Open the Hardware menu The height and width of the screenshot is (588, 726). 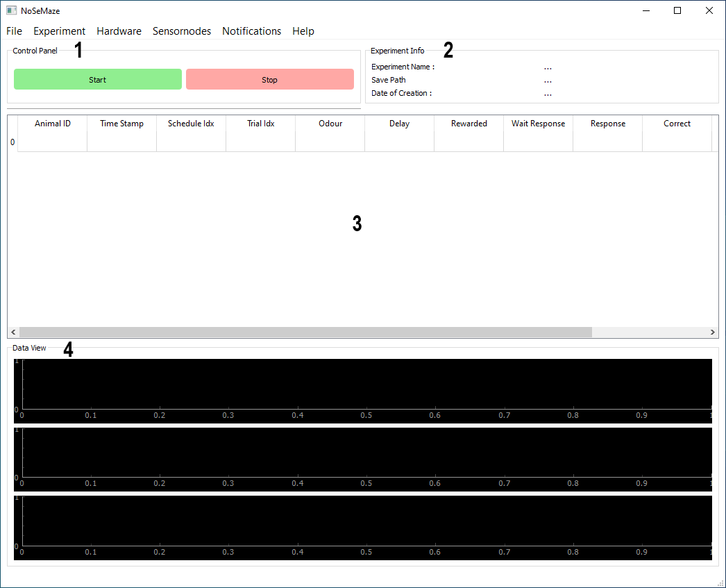(119, 31)
